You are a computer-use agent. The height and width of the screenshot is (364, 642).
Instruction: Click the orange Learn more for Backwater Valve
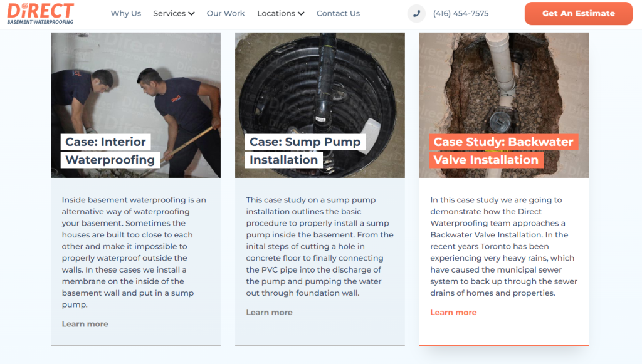453,312
